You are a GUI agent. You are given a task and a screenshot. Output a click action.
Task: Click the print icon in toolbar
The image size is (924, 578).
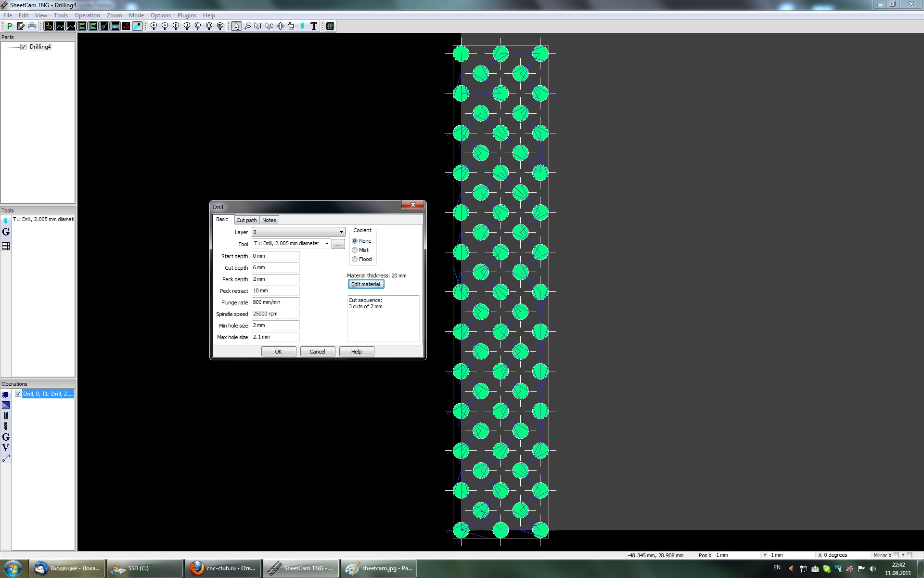click(x=32, y=26)
